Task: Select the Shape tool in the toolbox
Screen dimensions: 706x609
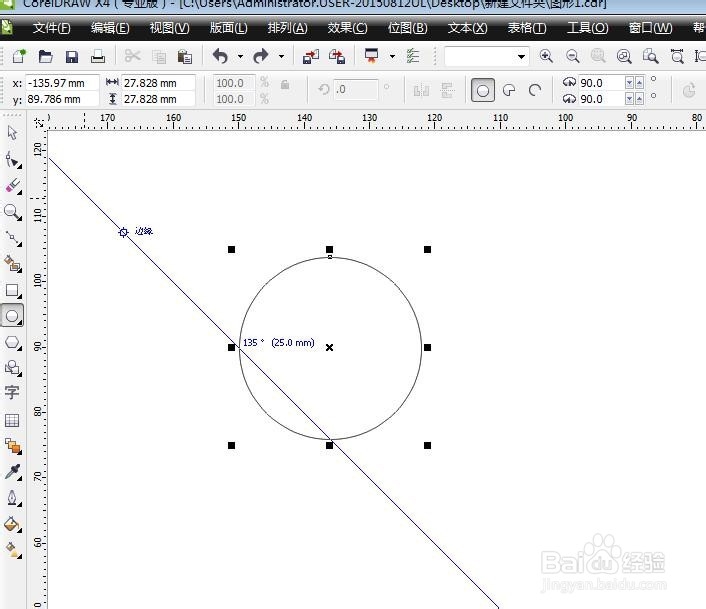Action: [x=13, y=160]
